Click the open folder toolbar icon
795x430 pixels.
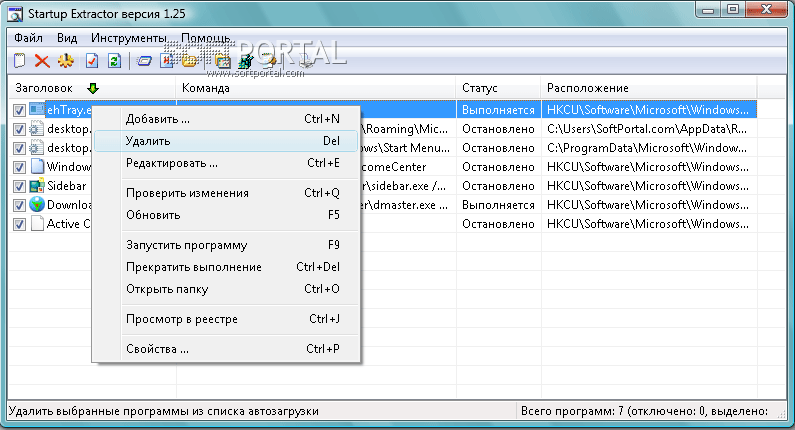(189, 61)
